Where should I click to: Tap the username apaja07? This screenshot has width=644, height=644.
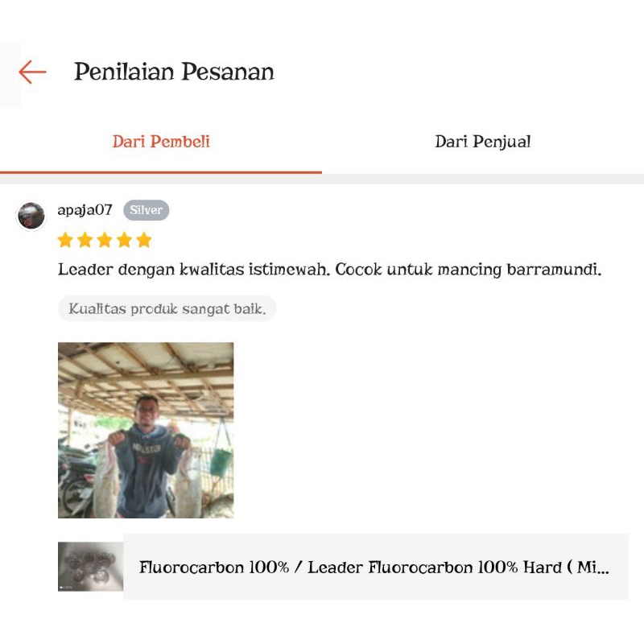pyautogui.click(x=85, y=210)
